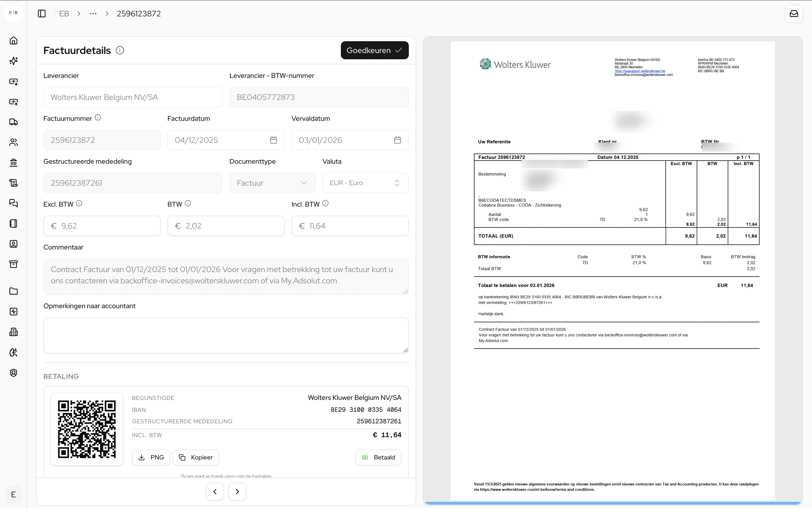Click the taasupport.wolterskluwer.be link in invoice preview

(639, 71)
